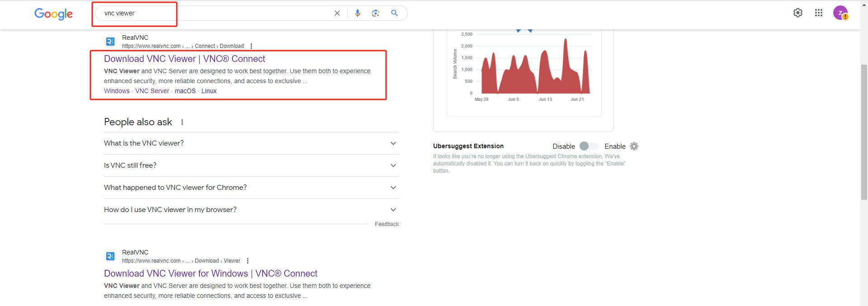The width and height of the screenshot is (868, 306).
Task: Toggle the Ubersuggest Extension switch
Action: point(589,146)
